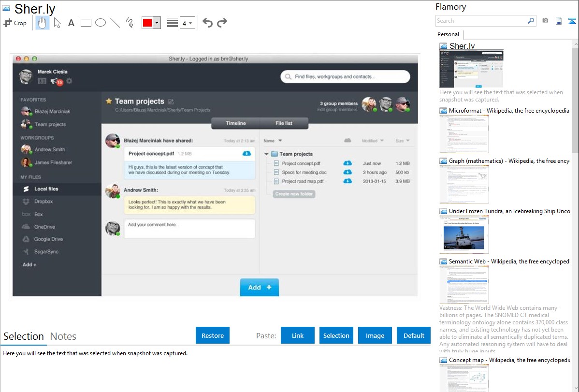Switch to the Selection tab
Viewport: 579px width, 392px height.
tap(24, 336)
